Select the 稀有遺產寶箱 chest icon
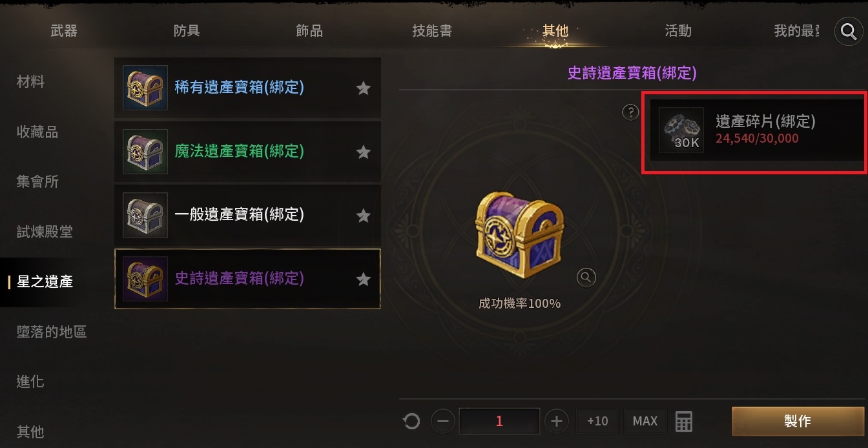 click(x=145, y=88)
